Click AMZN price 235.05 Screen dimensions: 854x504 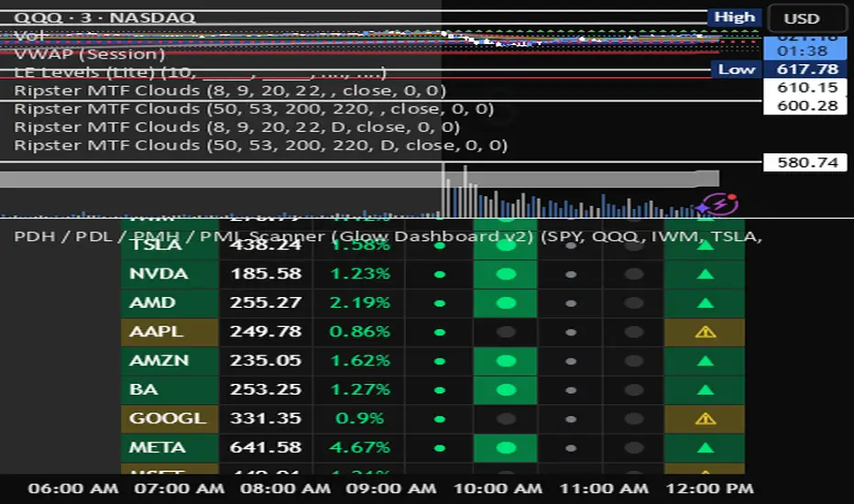(266, 360)
